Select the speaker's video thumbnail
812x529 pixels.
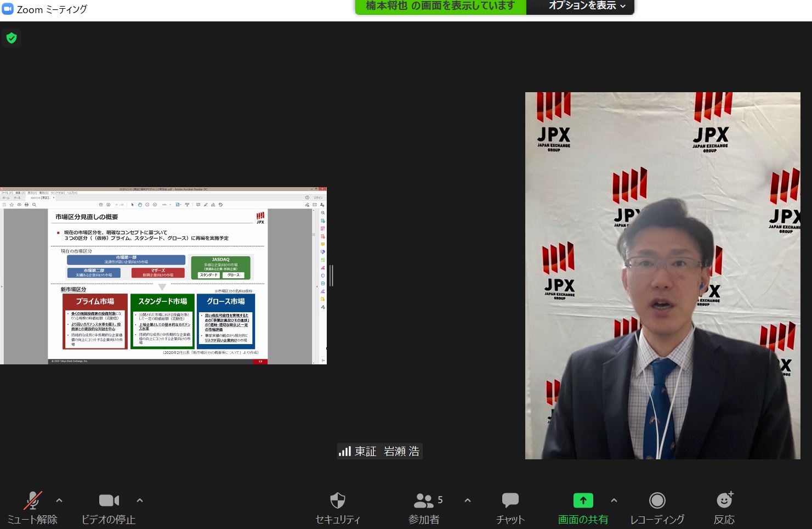pyautogui.click(x=663, y=275)
